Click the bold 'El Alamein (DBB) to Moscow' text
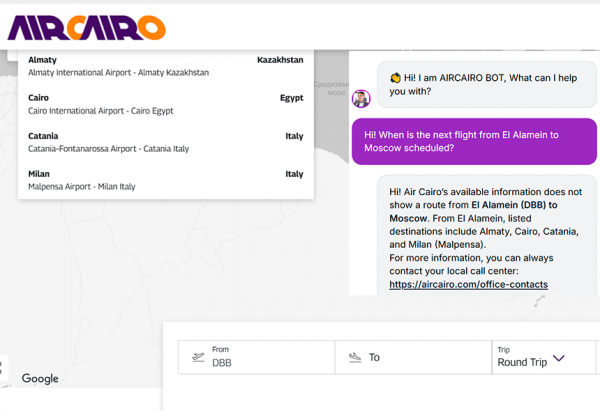The height and width of the screenshot is (411, 600). [473, 211]
